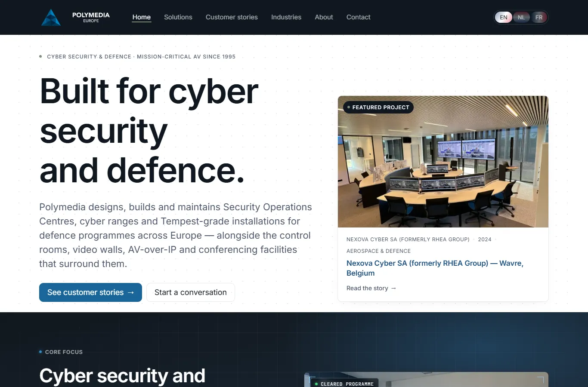The width and height of the screenshot is (588, 387).
Task: Click the See customer stories button
Action: click(x=90, y=292)
